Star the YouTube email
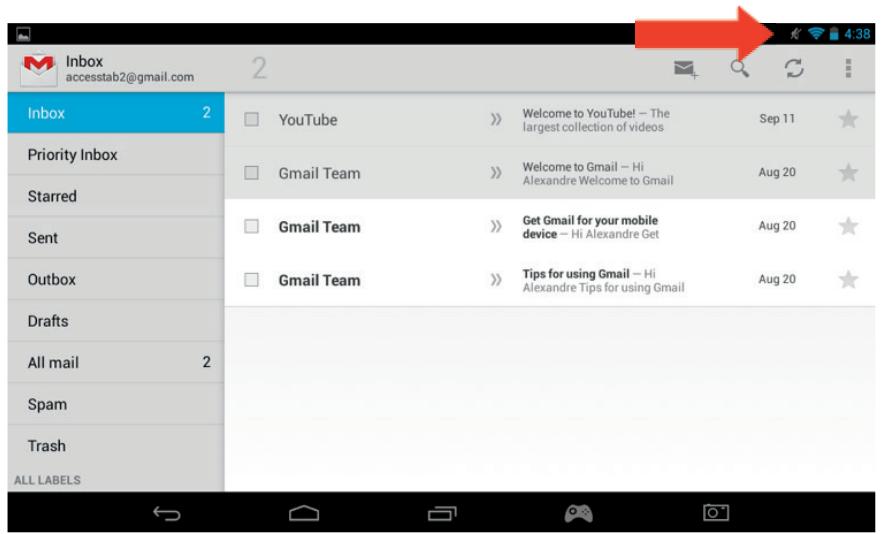885x534 pixels. 848,119
